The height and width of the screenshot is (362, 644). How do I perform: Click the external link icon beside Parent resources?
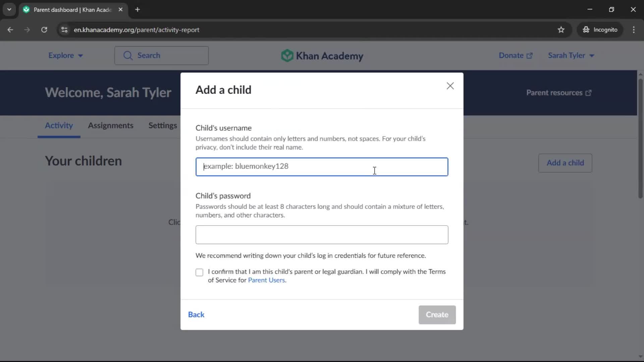(589, 93)
